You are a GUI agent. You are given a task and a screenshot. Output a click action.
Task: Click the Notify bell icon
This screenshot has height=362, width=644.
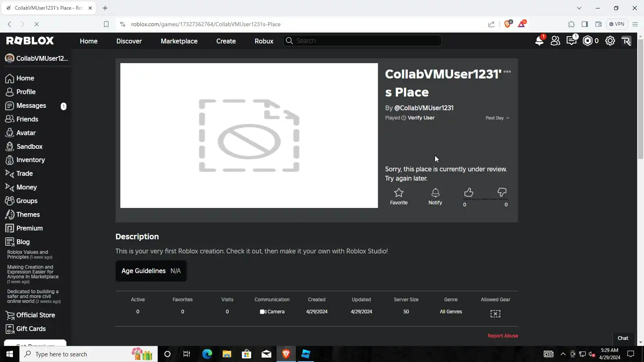point(436,193)
